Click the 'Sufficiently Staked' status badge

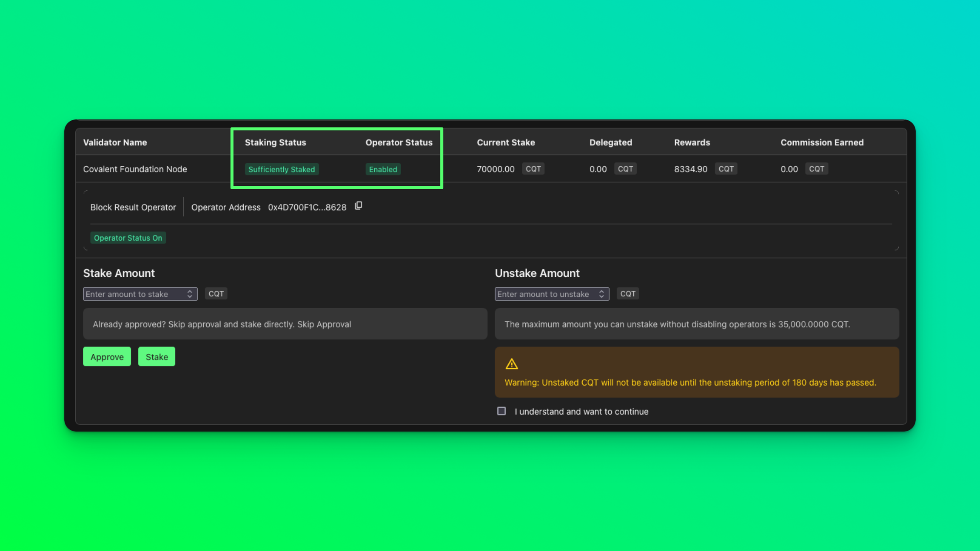(x=282, y=169)
